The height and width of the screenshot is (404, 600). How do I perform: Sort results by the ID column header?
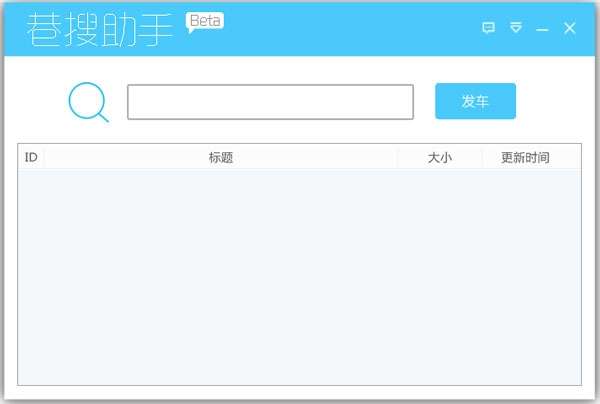31,157
